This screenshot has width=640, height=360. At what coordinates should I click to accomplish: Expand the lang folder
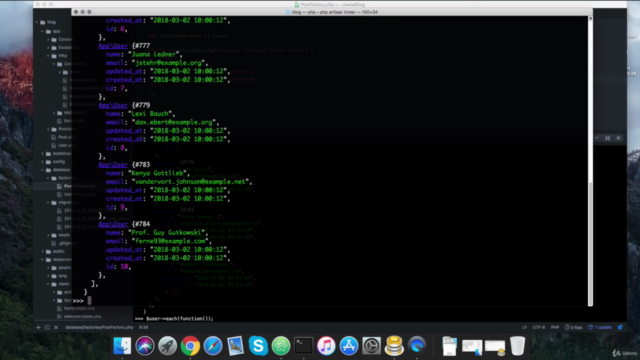pos(48,276)
